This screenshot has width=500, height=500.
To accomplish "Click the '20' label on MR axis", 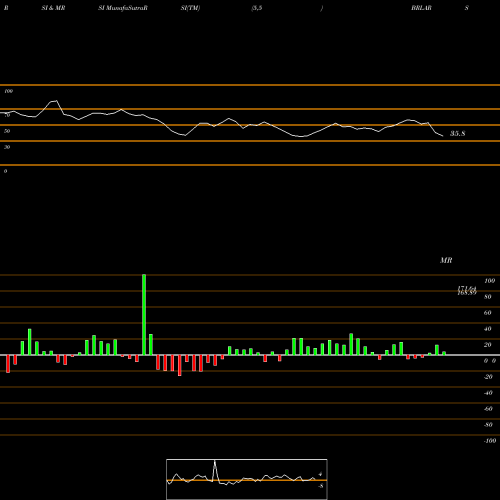I will point(488,345).
